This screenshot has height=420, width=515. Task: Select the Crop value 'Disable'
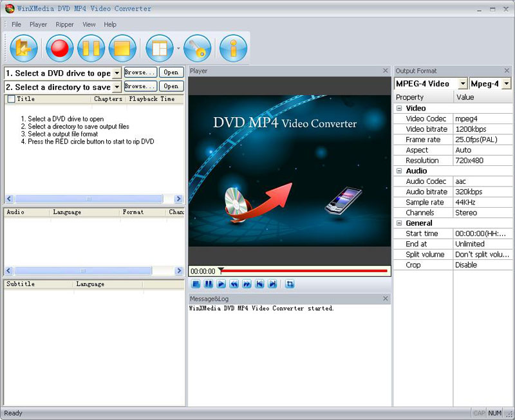[483, 265]
